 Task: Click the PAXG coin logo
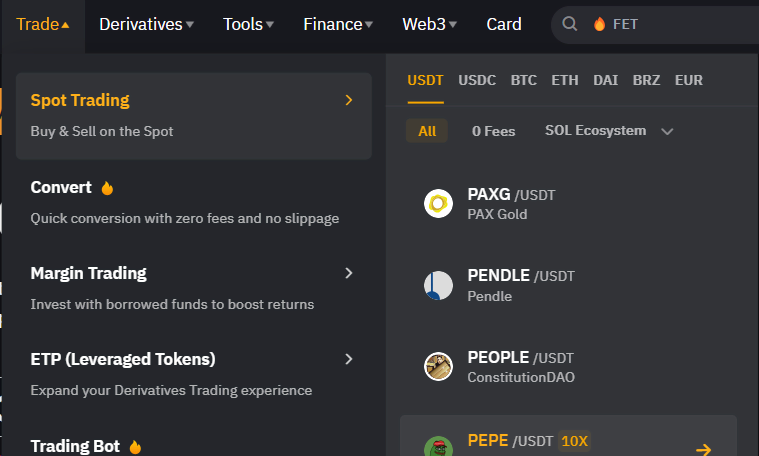click(x=439, y=203)
